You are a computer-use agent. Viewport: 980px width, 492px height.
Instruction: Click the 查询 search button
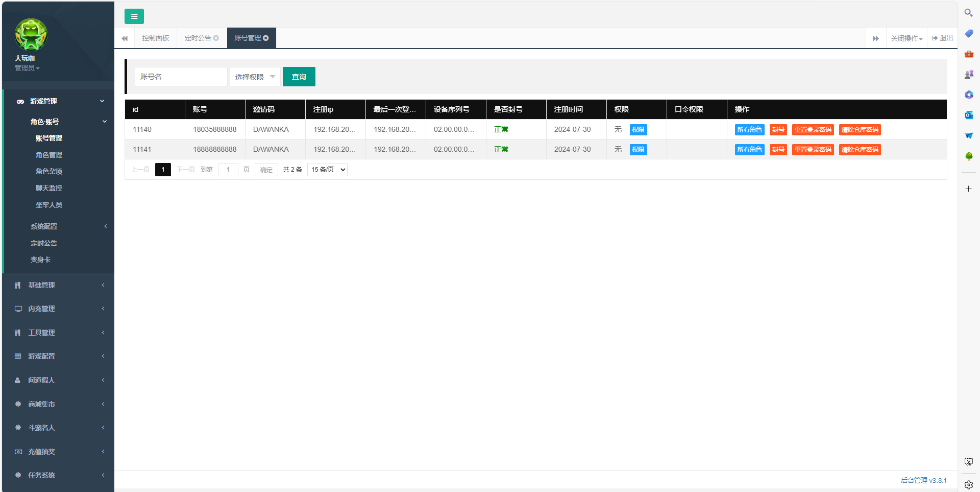pyautogui.click(x=299, y=77)
